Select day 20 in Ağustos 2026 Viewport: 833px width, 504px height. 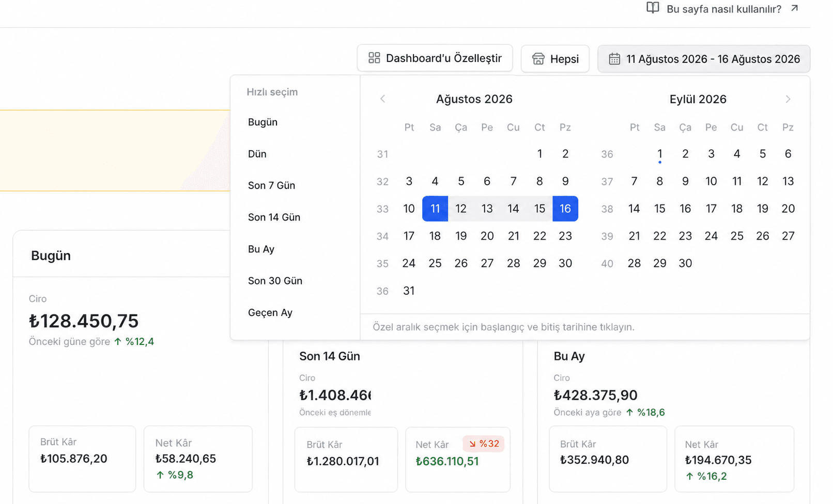point(487,236)
